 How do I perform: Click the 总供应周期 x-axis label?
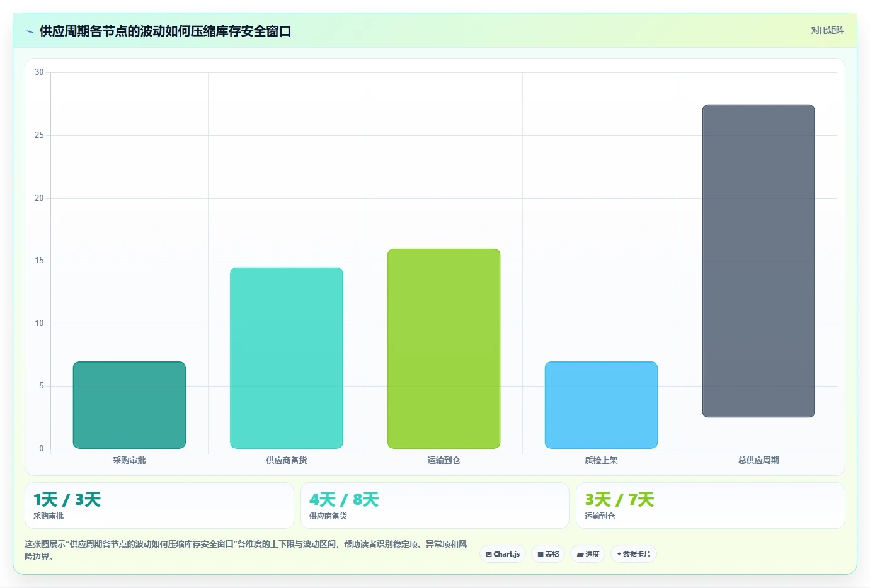click(758, 460)
